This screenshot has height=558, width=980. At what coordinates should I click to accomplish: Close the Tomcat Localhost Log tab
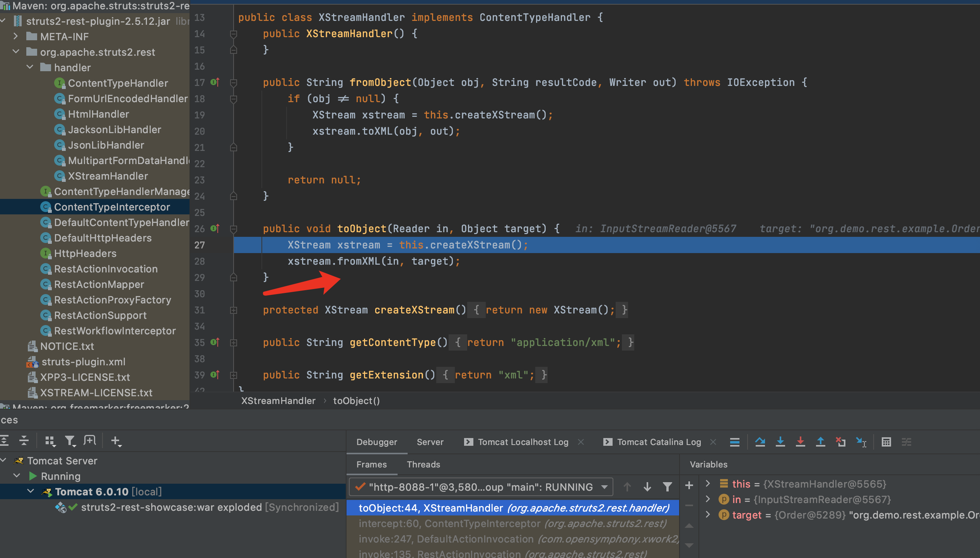[581, 442]
